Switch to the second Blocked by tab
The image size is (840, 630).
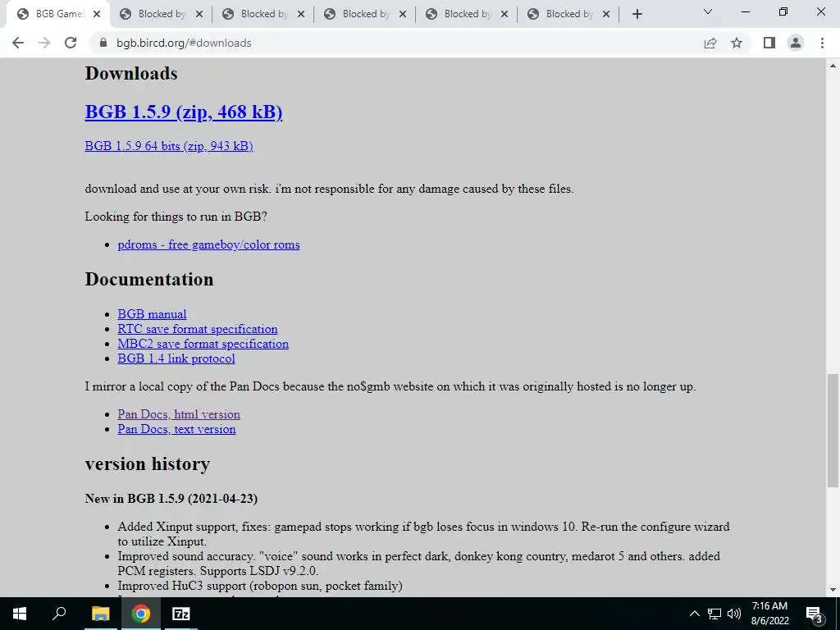click(263, 15)
